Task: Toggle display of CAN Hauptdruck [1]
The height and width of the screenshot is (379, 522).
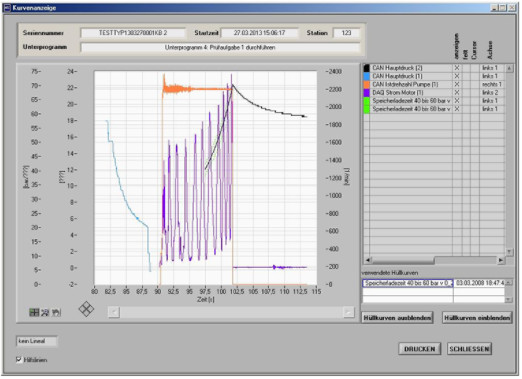Action: coord(457,76)
